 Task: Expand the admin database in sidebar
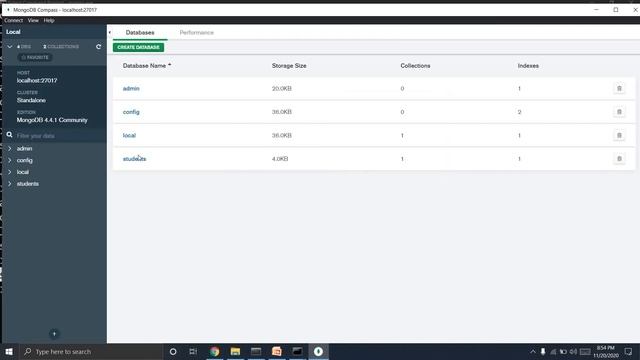pyautogui.click(x=10, y=149)
